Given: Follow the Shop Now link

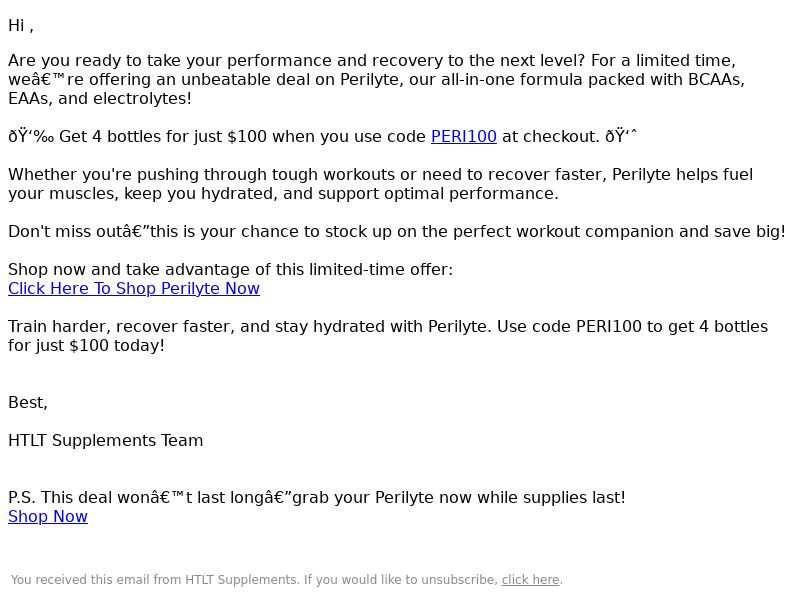Looking at the screenshot, I should tap(48, 517).
